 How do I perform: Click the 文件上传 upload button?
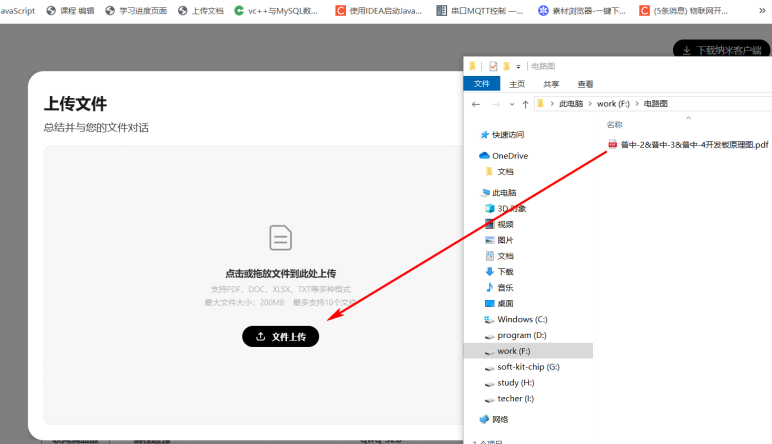[x=280, y=337]
